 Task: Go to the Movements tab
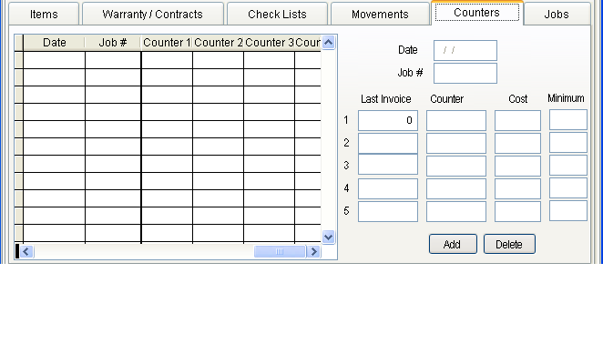coord(380,15)
